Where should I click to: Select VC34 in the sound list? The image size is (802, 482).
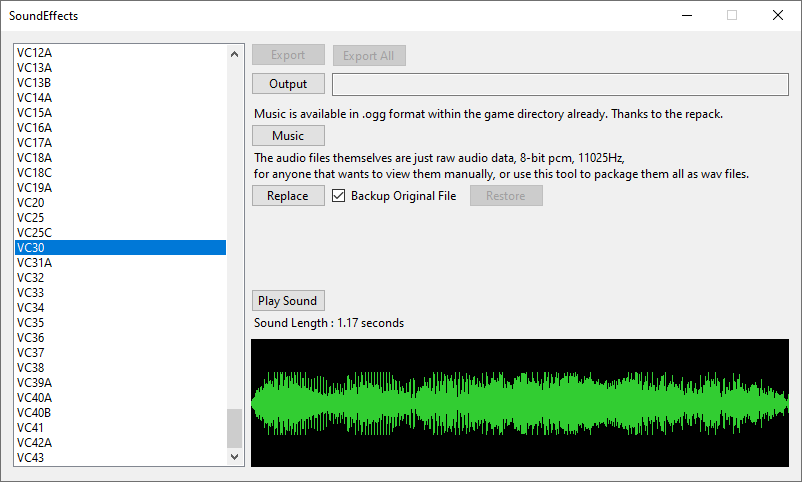pyautogui.click(x=121, y=308)
